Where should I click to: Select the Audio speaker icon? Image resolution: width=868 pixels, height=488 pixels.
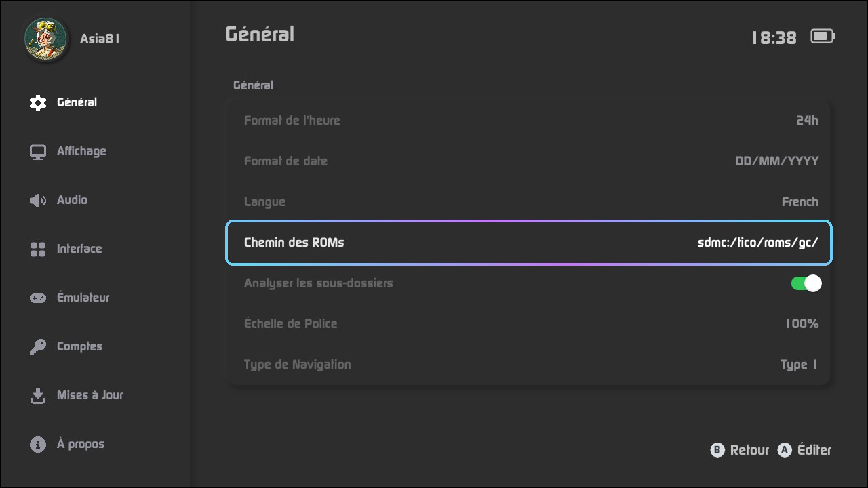click(38, 200)
